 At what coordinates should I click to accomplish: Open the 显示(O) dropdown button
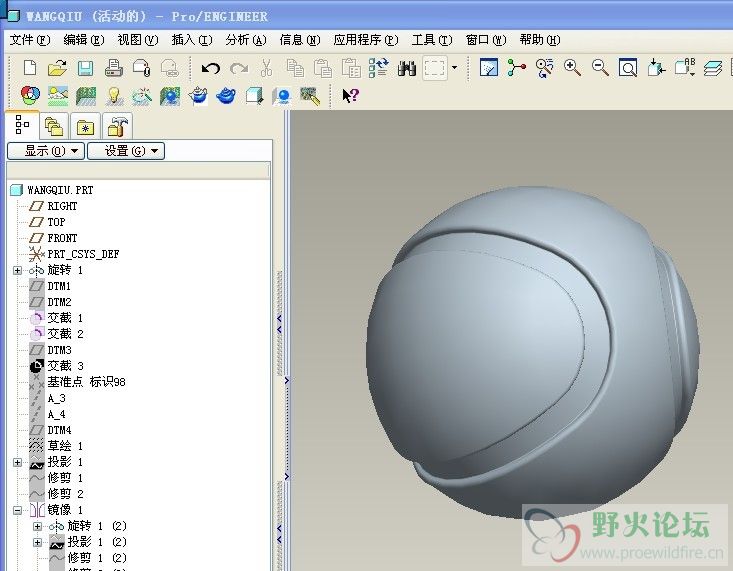coord(46,151)
